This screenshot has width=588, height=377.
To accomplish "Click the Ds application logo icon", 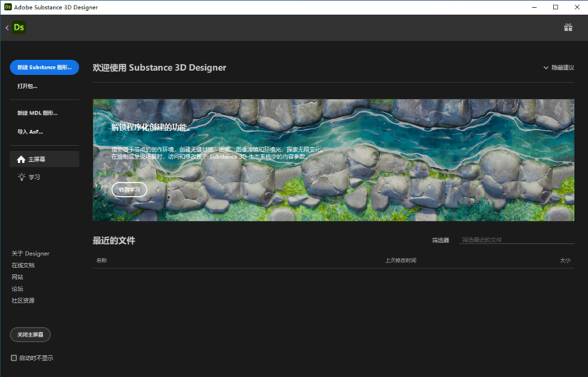I will 19,27.
